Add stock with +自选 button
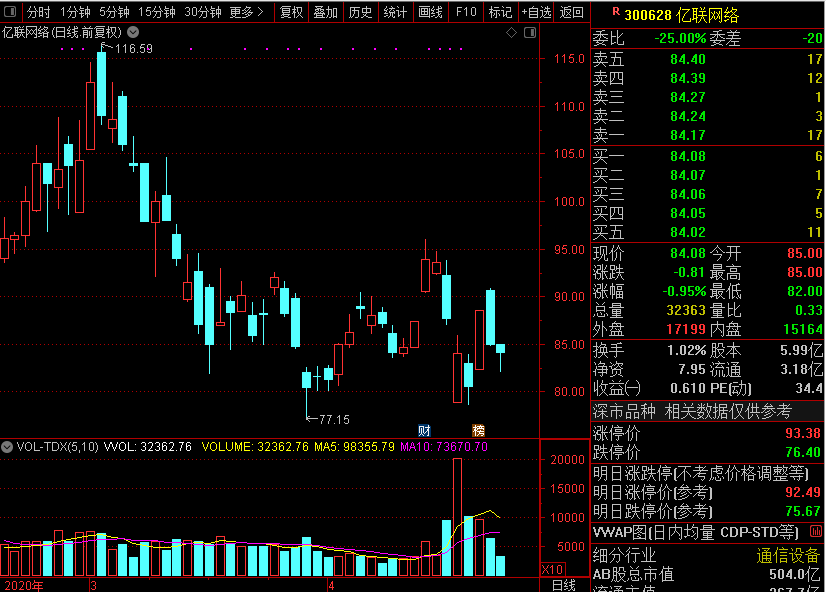Viewport: 826px width, 592px height. pyautogui.click(x=536, y=12)
